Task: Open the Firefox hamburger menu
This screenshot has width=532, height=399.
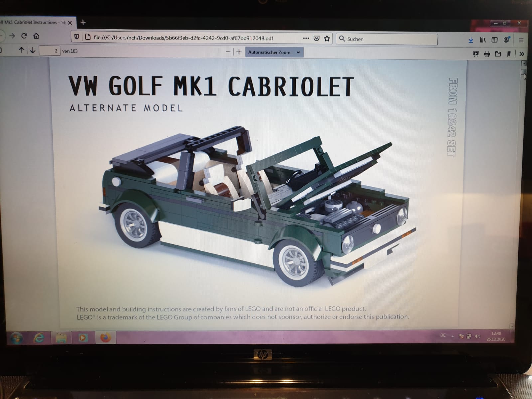Action: pos(521,40)
